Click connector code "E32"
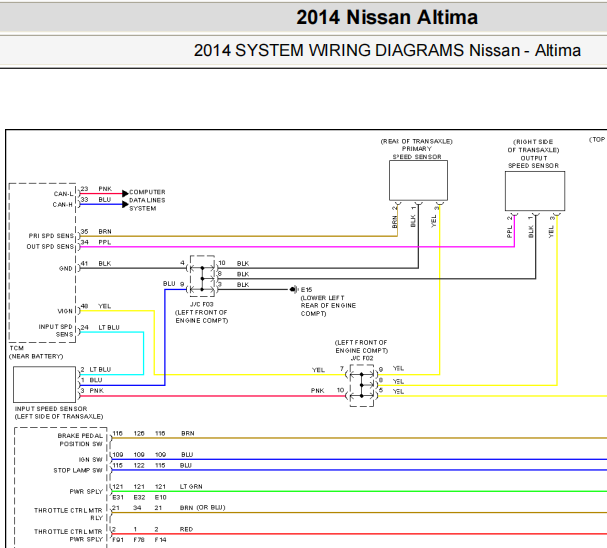607x548 pixels. pyautogui.click(x=139, y=497)
